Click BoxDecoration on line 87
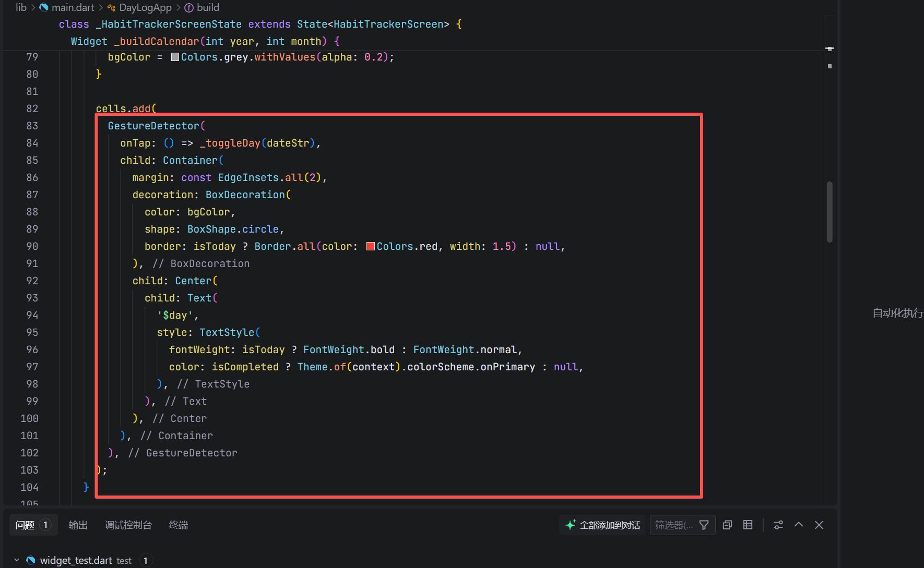Screen dimensions: 924x568 pos(245,195)
